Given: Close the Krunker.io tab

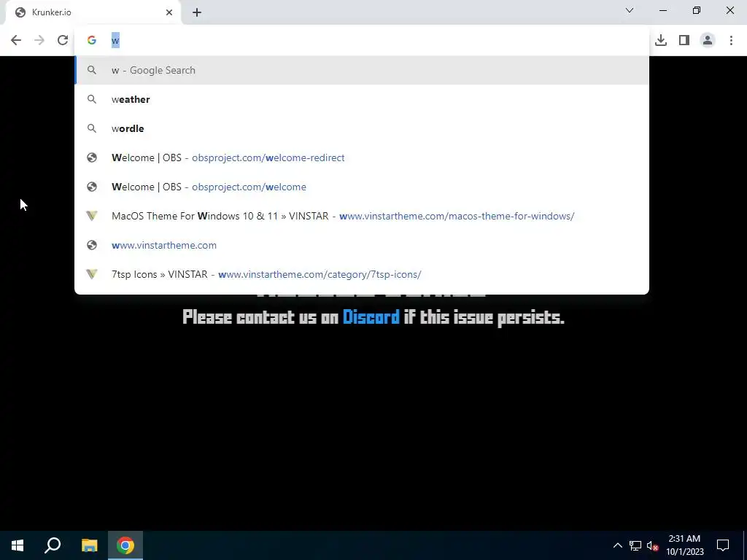Looking at the screenshot, I should 169,12.
